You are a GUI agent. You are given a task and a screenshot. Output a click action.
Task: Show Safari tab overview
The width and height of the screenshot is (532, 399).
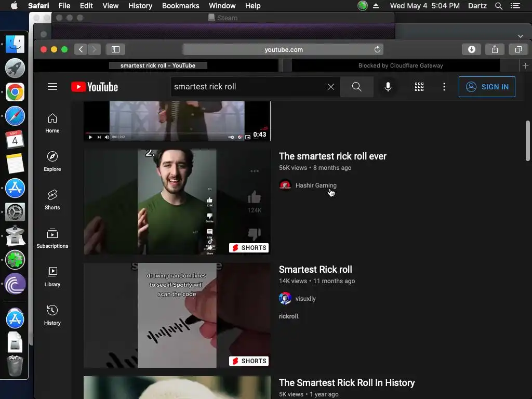(518, 49)
